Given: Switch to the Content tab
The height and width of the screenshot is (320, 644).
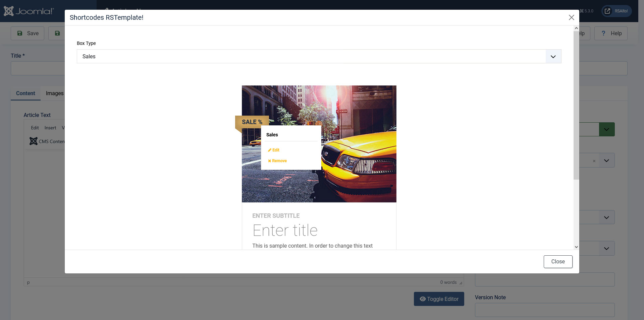Looking at the screenshot, I should tap(25, 93).
